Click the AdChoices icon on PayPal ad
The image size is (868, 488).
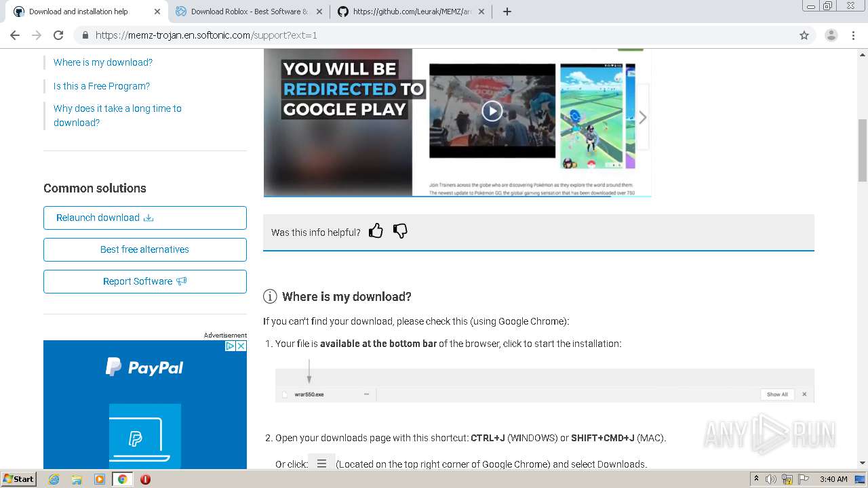coord(230,346)
